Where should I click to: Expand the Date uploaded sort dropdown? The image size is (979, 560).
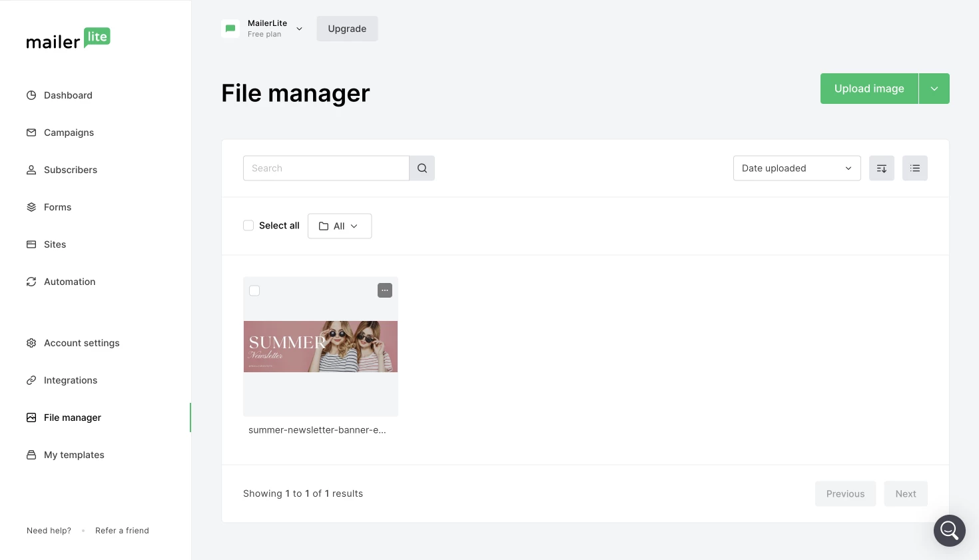(x=797, y=168)
